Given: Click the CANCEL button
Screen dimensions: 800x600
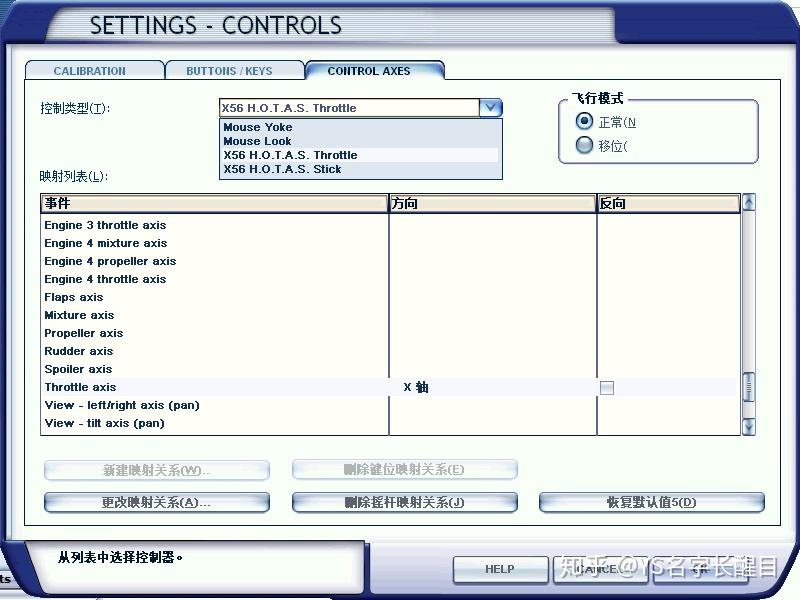Looking at the screenshot, I should click(x=600, y=569).
